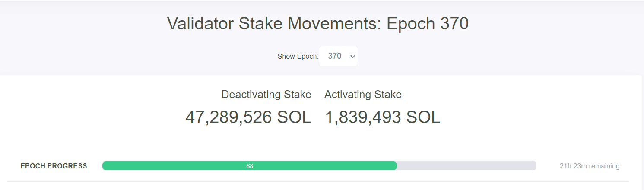Image resolution: width=644 pixels, height=190 pixels.
Task: Click the "21h 23m remaining" text
Action: 589,166
